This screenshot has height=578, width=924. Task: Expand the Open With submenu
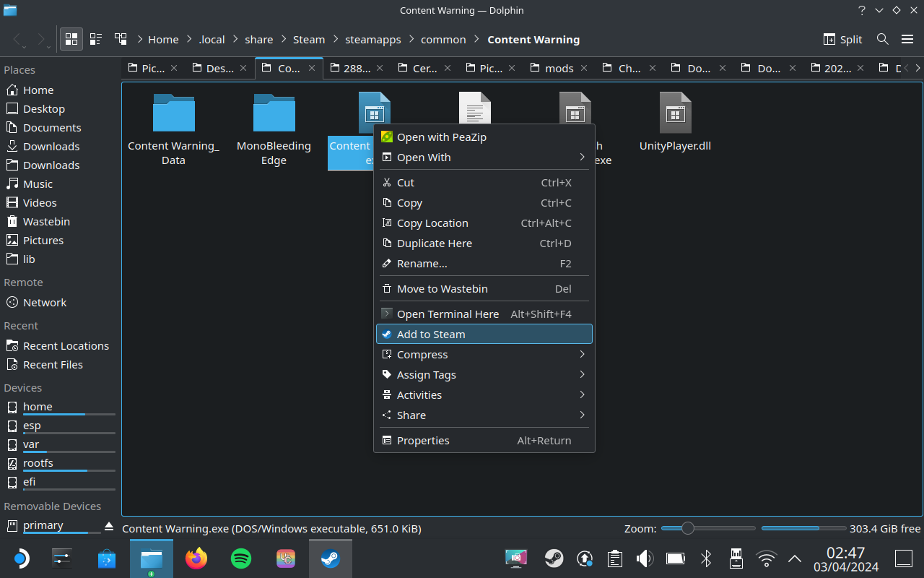pos(484,157)
